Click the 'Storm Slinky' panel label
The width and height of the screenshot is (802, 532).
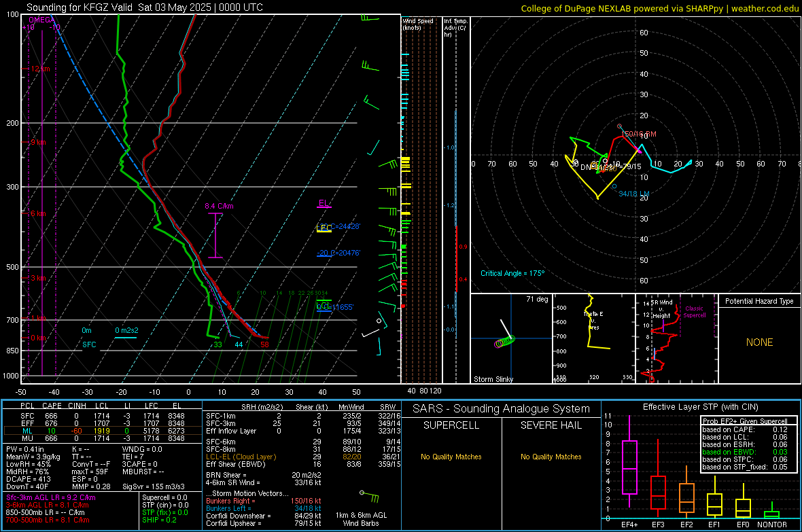point(493,379)
